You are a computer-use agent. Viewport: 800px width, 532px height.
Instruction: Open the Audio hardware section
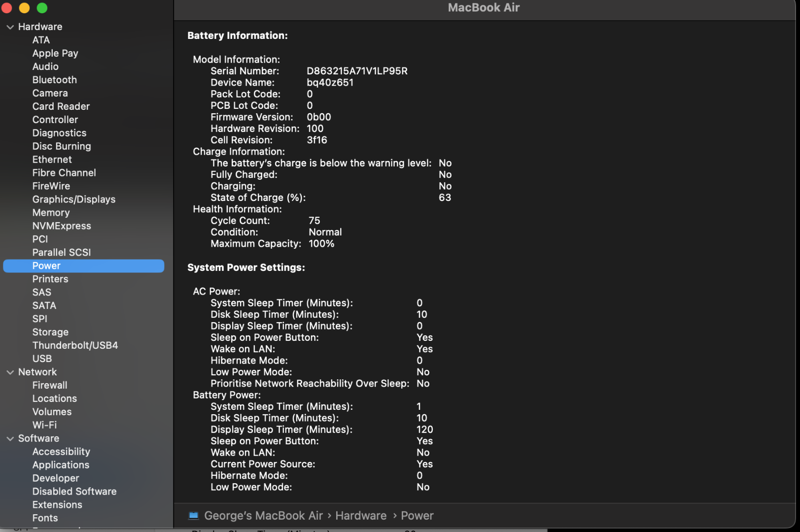(x=45, y=66)
